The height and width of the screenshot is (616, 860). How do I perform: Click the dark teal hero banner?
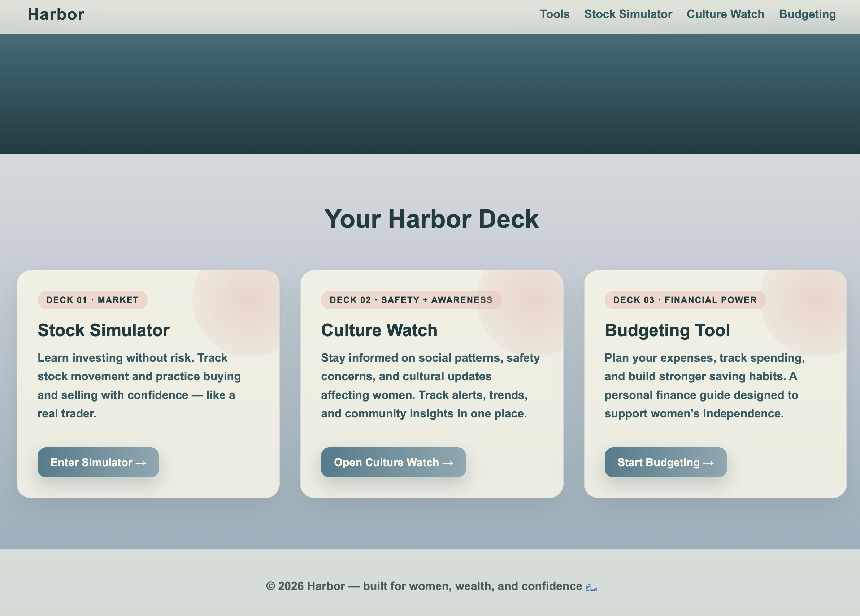click(430, 94)
